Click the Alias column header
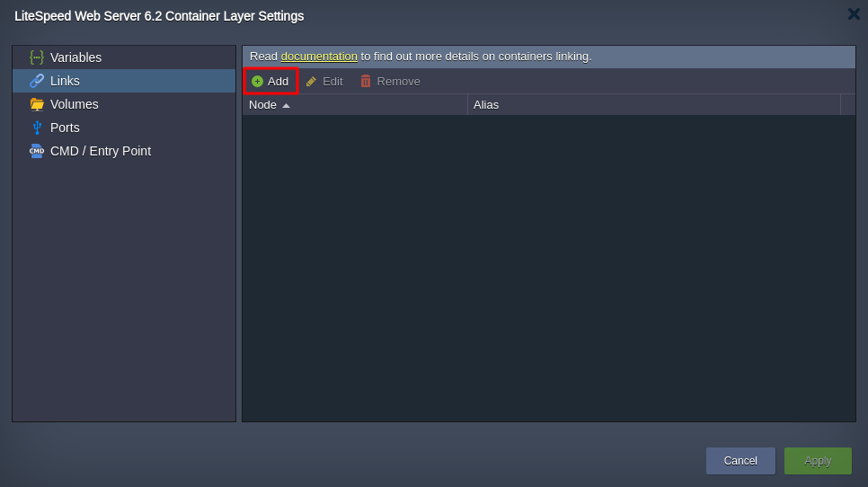 654,104
